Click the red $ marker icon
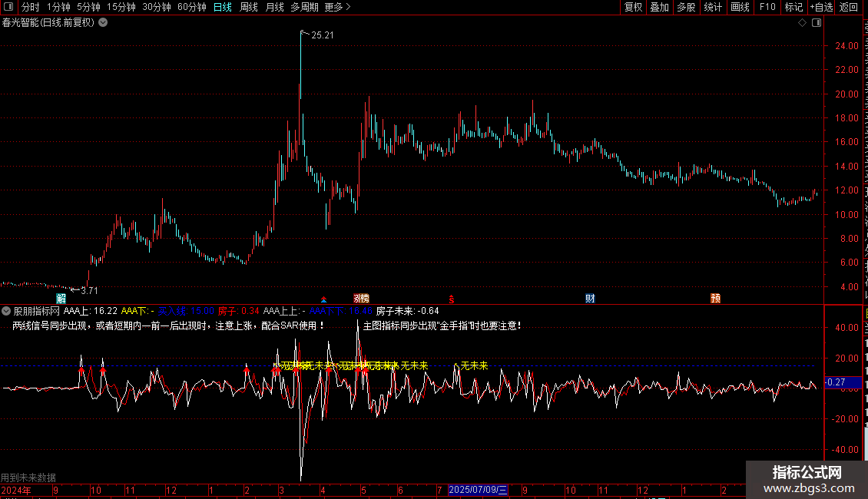The height and width of the screenshot is (499, 868). point(452,299)
